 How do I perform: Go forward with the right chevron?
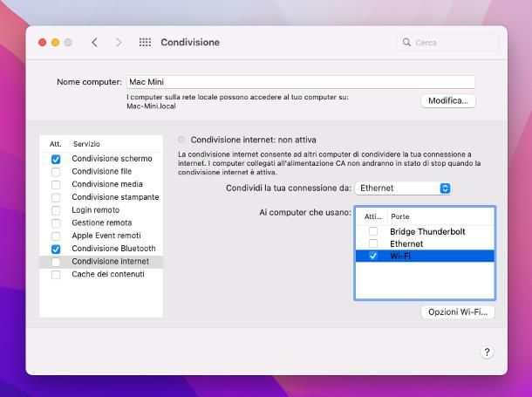coord(119,43)
